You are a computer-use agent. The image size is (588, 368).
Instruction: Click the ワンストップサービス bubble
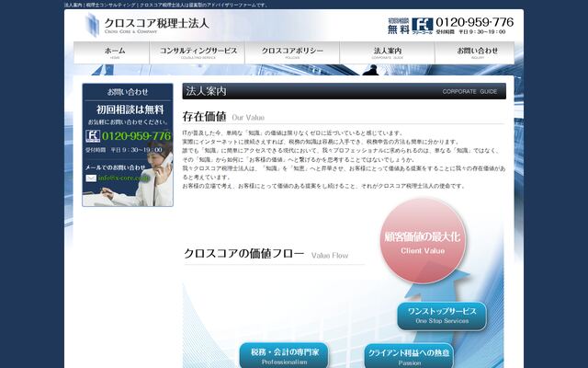point(442,316)
